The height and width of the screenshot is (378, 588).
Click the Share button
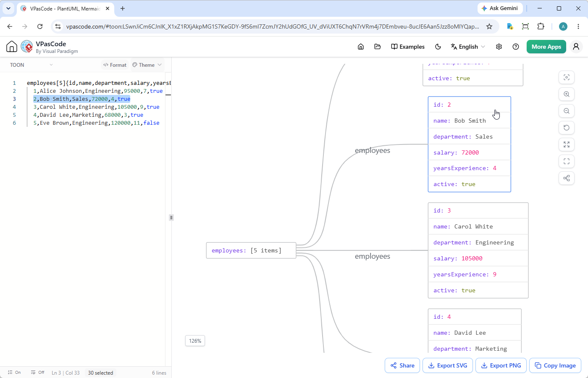point(402,365)
